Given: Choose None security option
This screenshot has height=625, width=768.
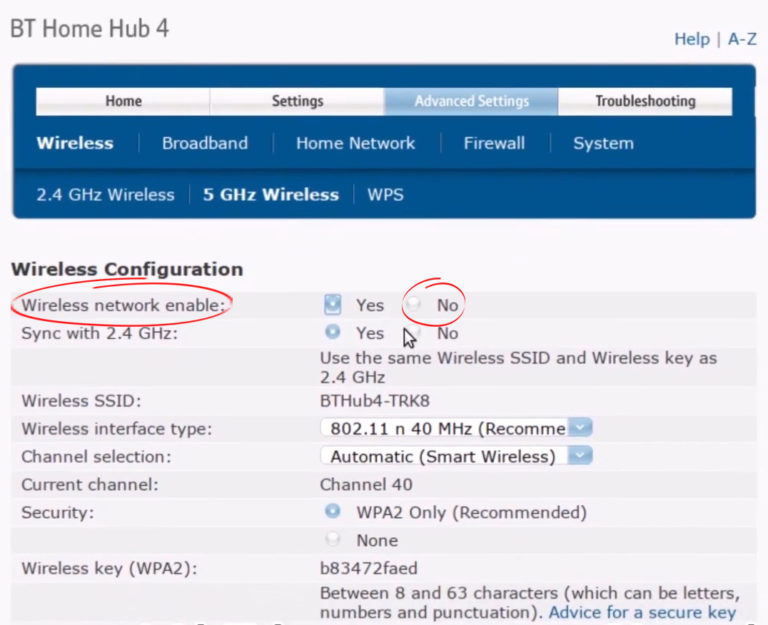Looking at the screenshot, I should pyautogui.click(x=333, y=539).
